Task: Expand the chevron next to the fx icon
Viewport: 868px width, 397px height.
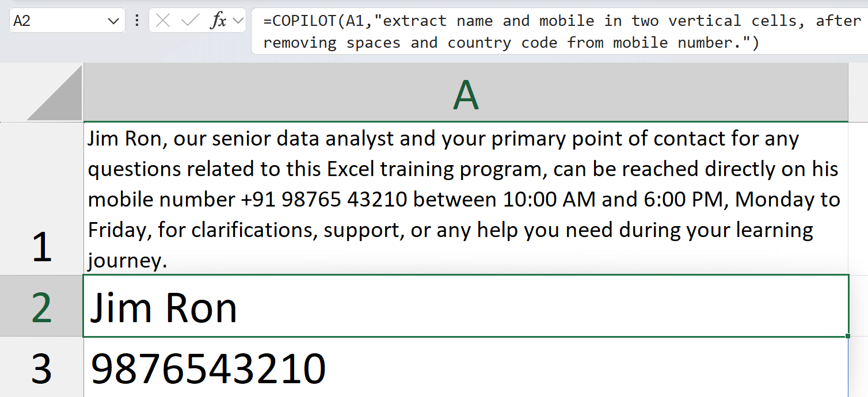Action: coord(237,21)
